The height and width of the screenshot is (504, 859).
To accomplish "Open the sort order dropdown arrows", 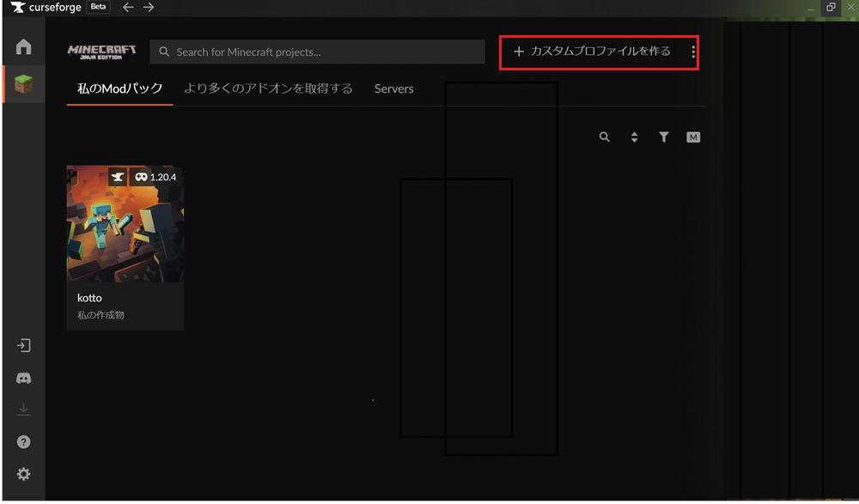I will 634,137.
